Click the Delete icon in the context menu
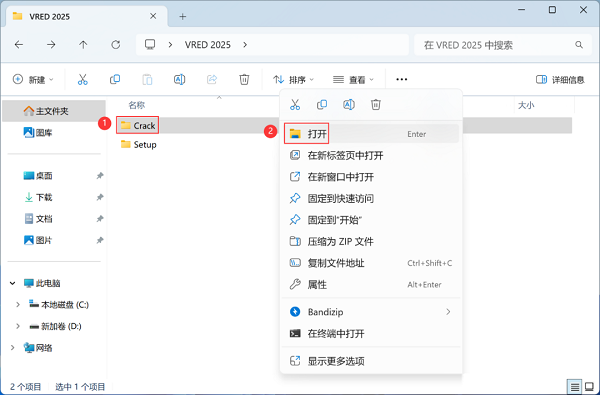 tap(376, 104)
